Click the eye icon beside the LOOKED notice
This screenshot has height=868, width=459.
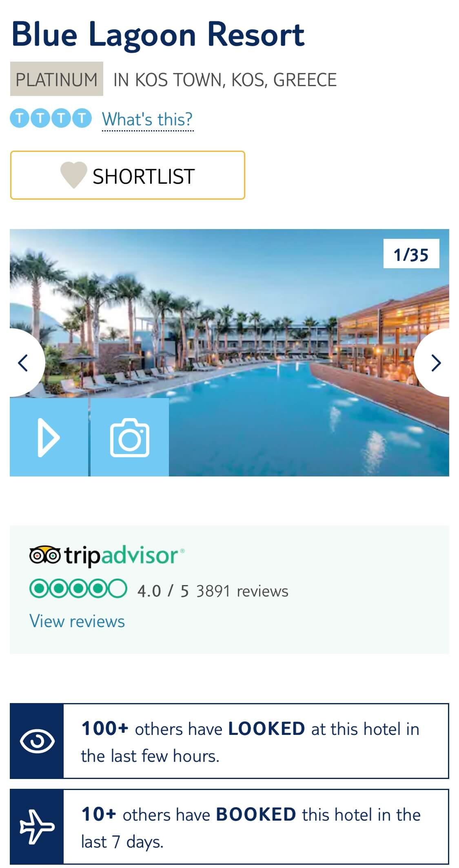coord(37,741)
